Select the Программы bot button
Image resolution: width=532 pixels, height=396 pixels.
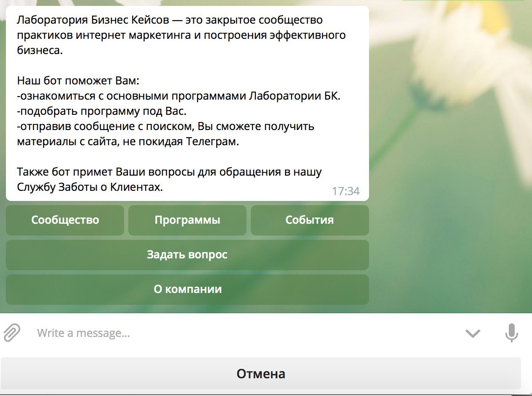point(187,220)
